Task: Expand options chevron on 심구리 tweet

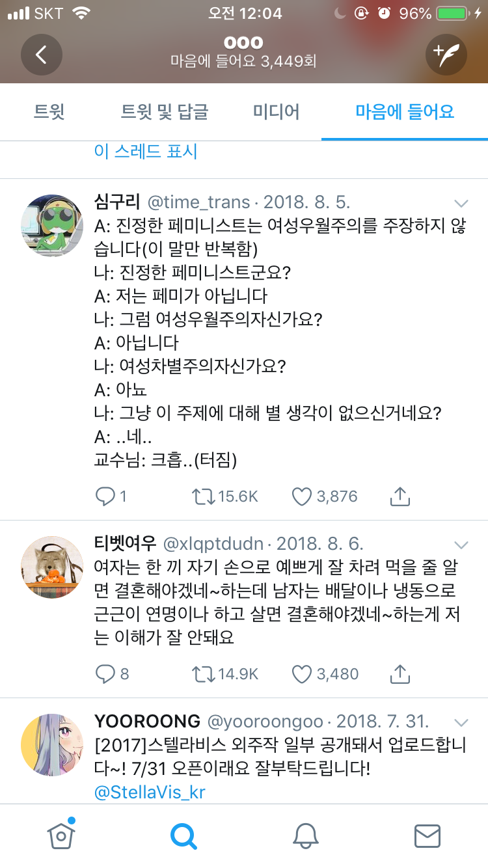Action: (x=461, y=202)
